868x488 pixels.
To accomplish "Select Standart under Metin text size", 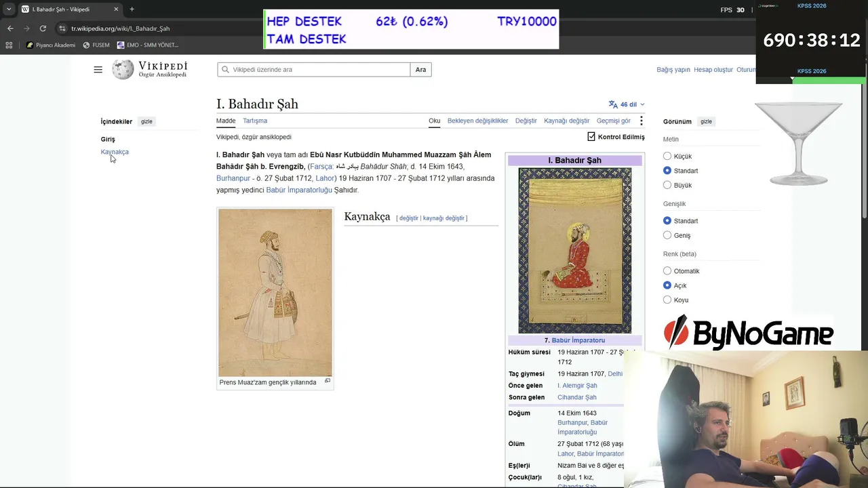I will point(667,171).
